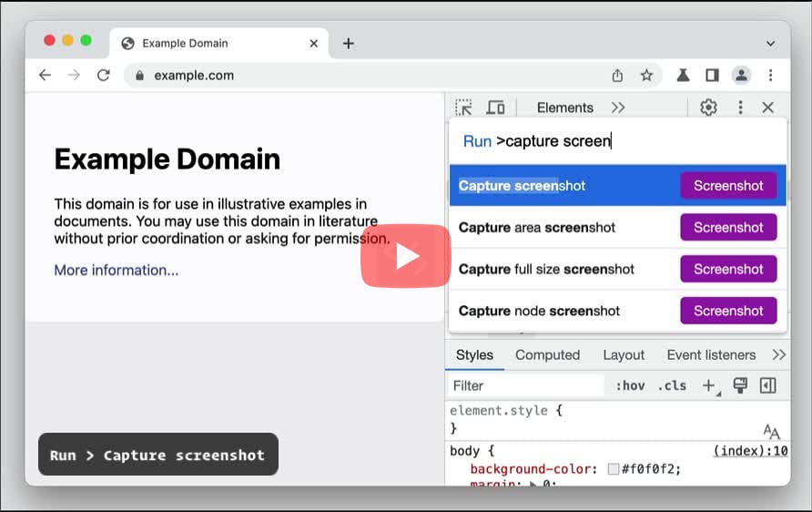
Task: Click the body selector text
Action: (464, 451)
